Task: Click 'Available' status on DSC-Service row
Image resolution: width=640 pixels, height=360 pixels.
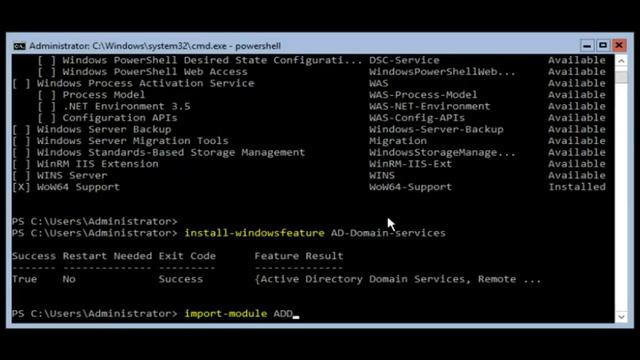Action: click(577, 60)
